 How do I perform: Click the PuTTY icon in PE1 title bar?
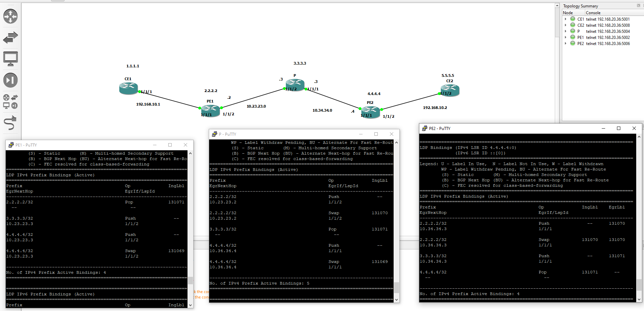[x=11, y=145]
